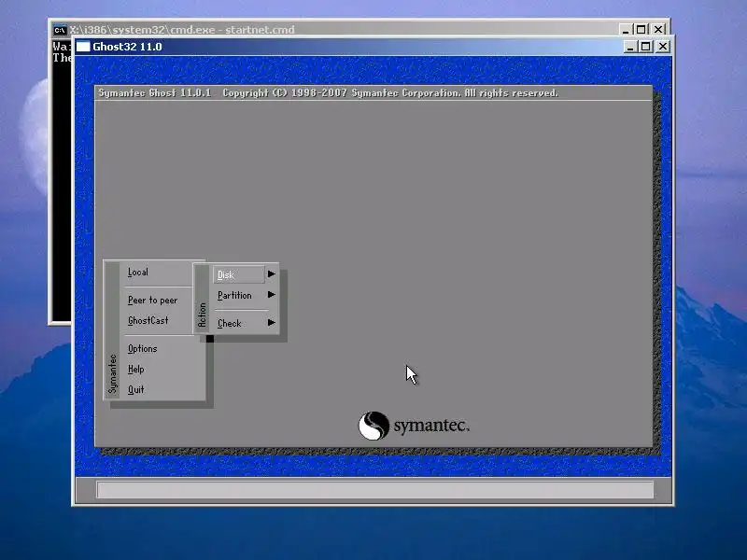Maximize the Ghost32 11.0 window

tap(645, 47)
